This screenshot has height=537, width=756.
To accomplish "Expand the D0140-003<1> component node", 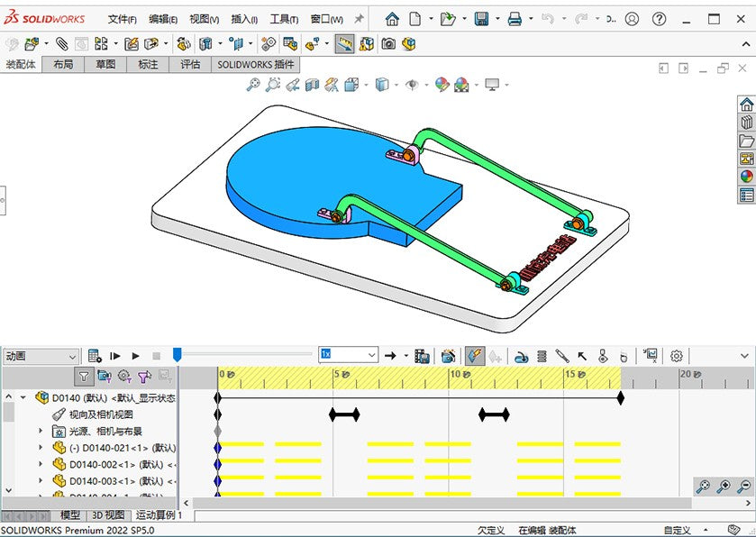I will coord(41,481).
